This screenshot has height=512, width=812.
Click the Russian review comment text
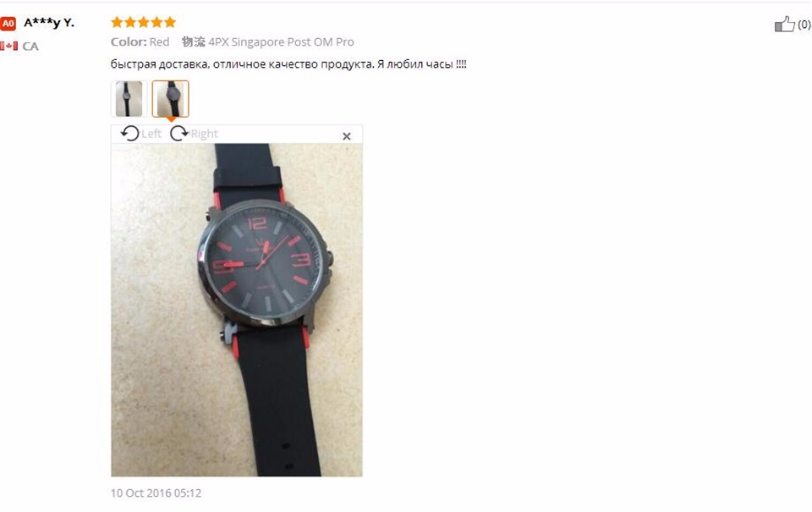(288, 64)
